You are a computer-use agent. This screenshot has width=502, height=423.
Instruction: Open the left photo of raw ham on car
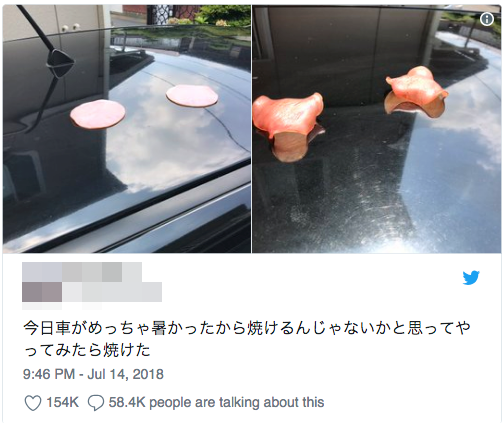(x=127, y=129)
